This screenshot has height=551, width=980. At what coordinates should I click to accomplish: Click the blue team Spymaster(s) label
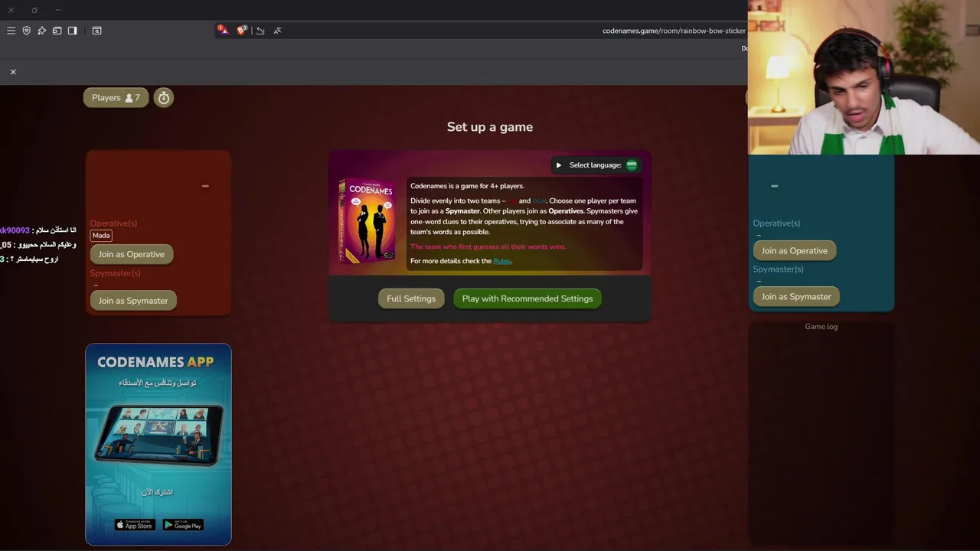point(779,269)
